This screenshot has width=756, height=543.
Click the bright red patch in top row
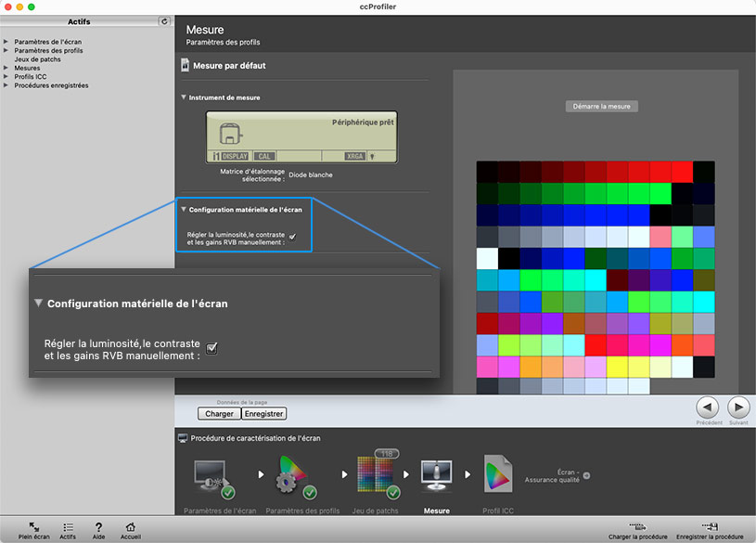coord(682,172)
